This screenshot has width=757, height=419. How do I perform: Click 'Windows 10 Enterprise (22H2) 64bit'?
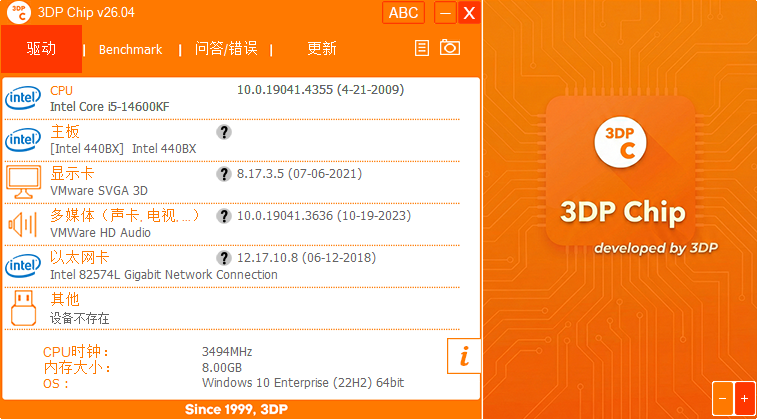tap(303, 383)
